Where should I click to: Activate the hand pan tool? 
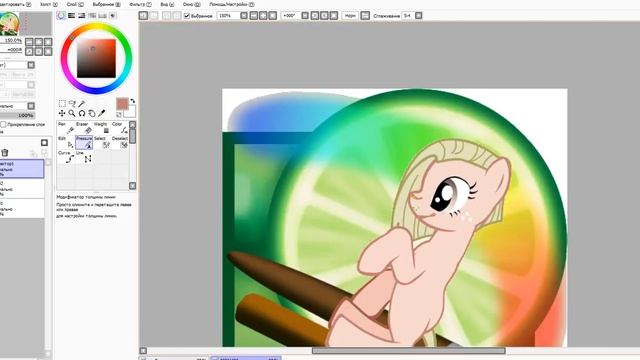[x=92, y=113]
